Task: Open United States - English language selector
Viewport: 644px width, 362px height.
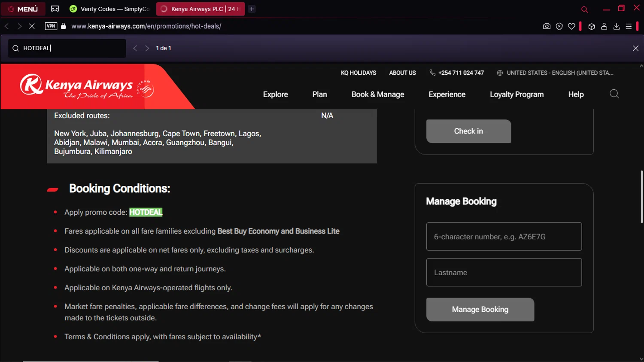Action: [x=560, y=73]
